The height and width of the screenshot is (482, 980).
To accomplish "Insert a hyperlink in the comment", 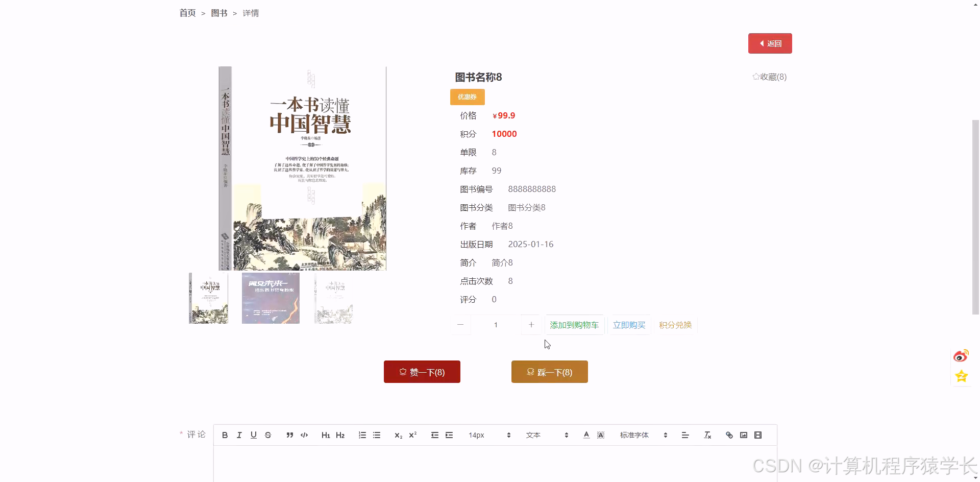I will point(729,435).
